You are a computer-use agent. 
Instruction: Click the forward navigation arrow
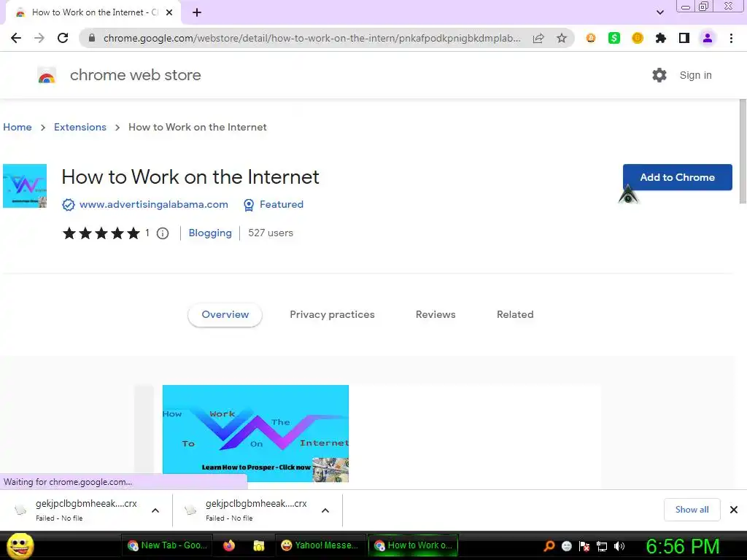[39, 38]
